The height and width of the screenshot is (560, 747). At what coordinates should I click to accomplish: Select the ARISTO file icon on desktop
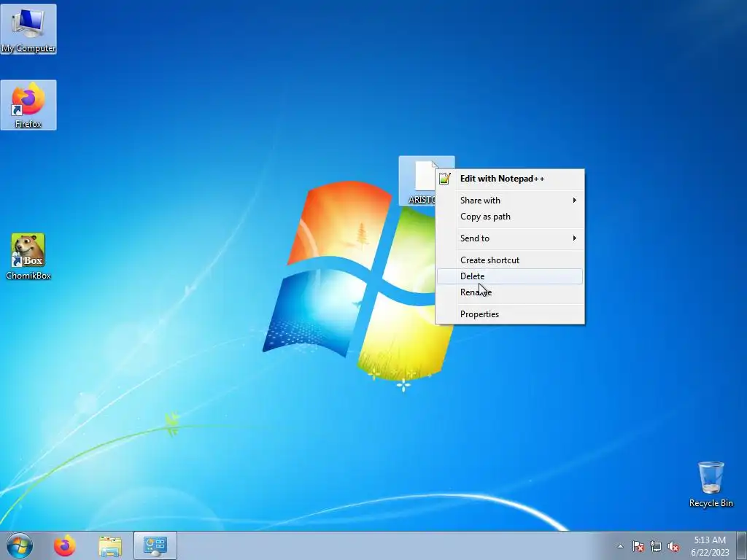click(418, 181)
